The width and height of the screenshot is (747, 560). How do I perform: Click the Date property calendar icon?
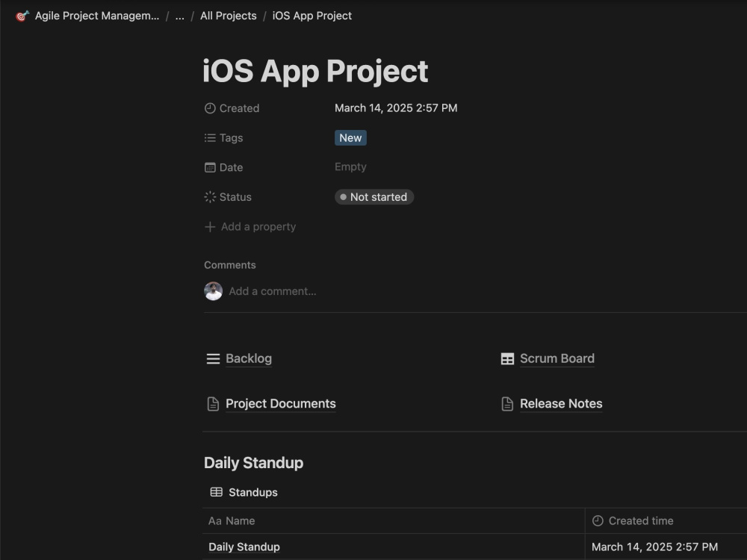210,167
